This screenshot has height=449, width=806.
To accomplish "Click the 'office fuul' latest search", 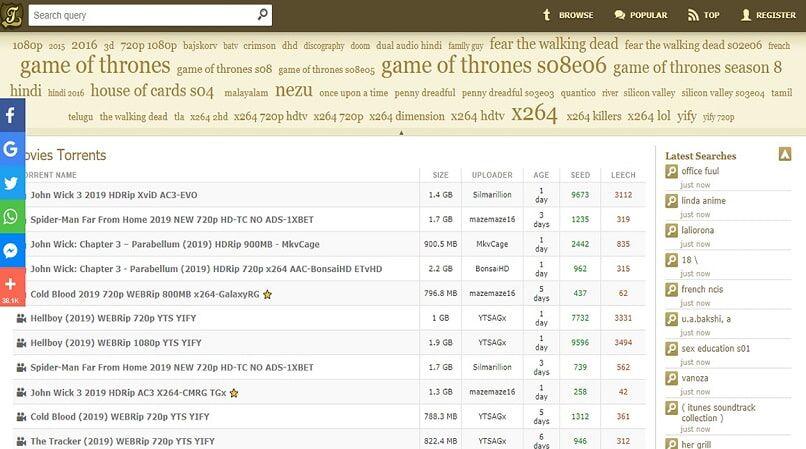I will [x=700, y=171].
